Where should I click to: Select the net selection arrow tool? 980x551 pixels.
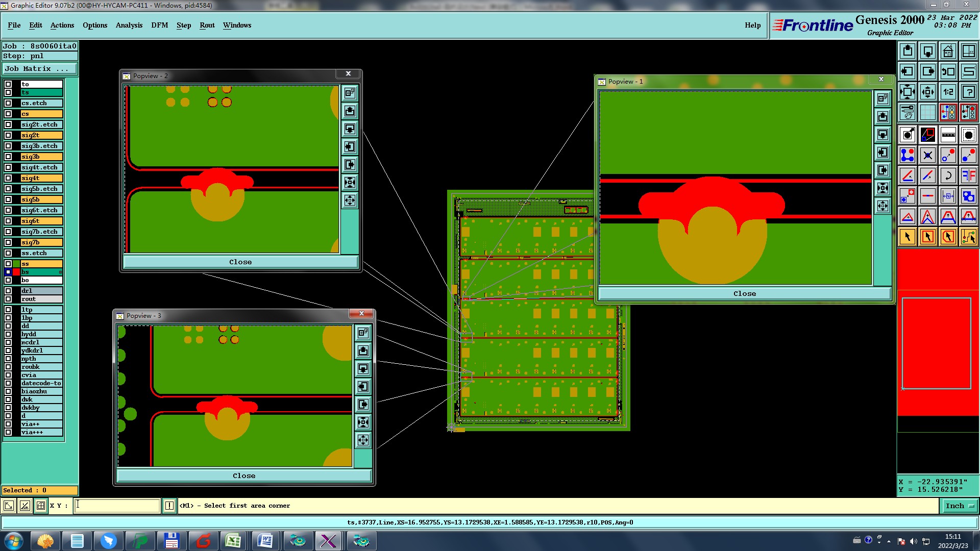click(x=968, y=237)
